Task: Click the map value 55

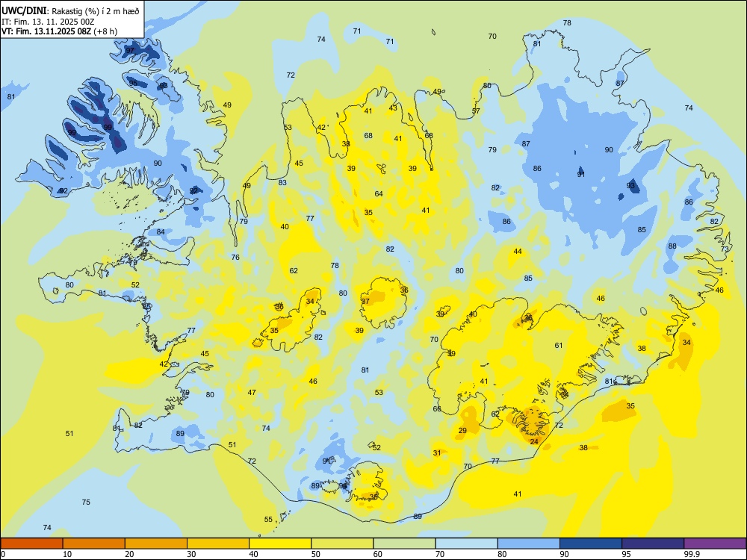Action: (268, 519)
